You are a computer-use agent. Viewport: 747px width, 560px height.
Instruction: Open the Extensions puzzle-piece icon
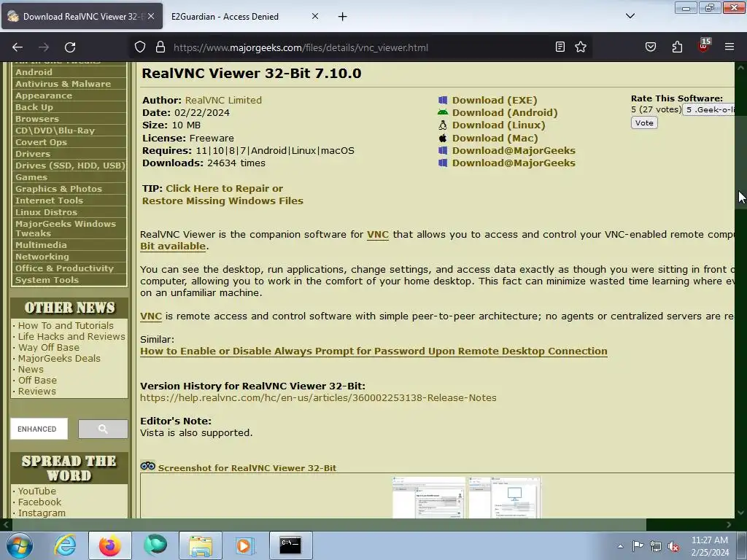point(677,47)
